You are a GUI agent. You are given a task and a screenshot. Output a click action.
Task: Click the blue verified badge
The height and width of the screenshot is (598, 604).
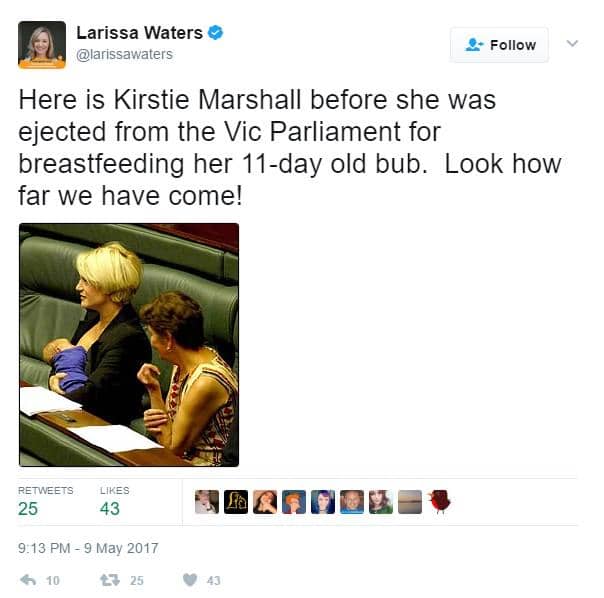pos(216,32)
